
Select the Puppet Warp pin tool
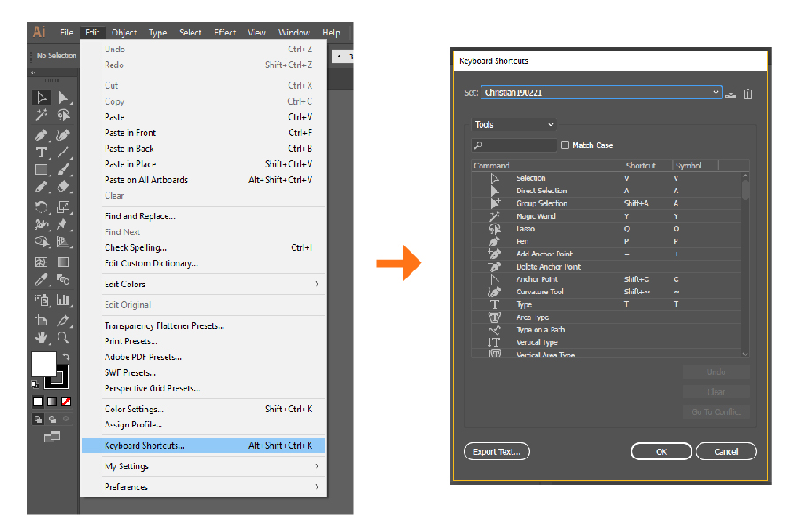pyautogui.click(x=64, y=224)
